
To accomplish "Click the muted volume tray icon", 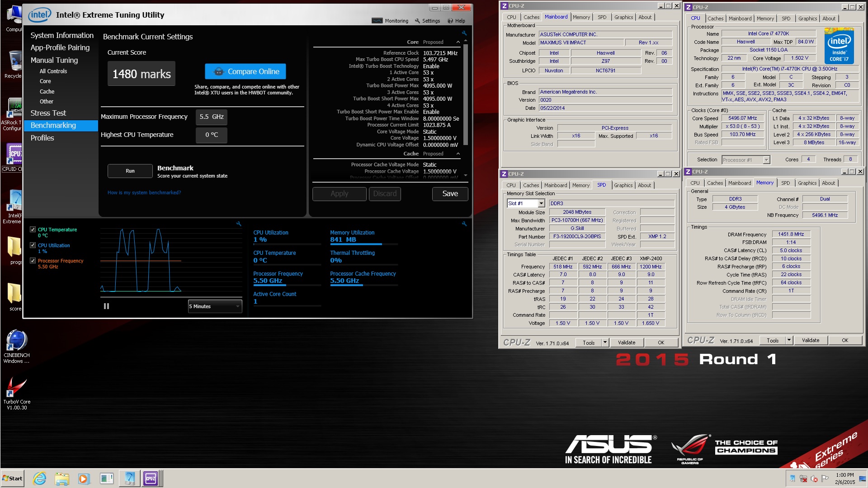I will [814, 478].
